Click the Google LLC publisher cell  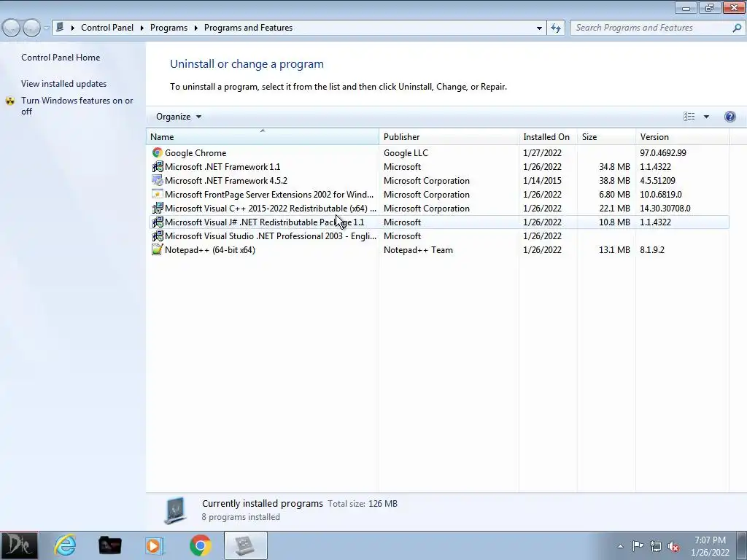(x=406, y=153)
